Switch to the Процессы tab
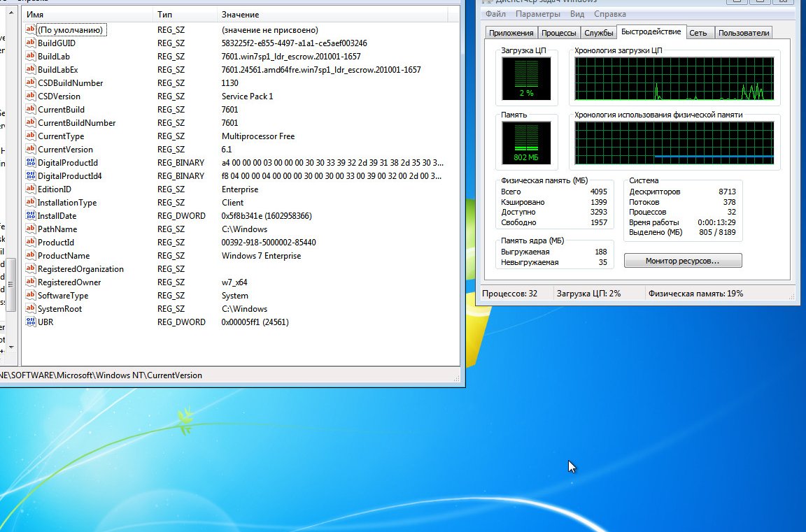 tap(559, 33)
